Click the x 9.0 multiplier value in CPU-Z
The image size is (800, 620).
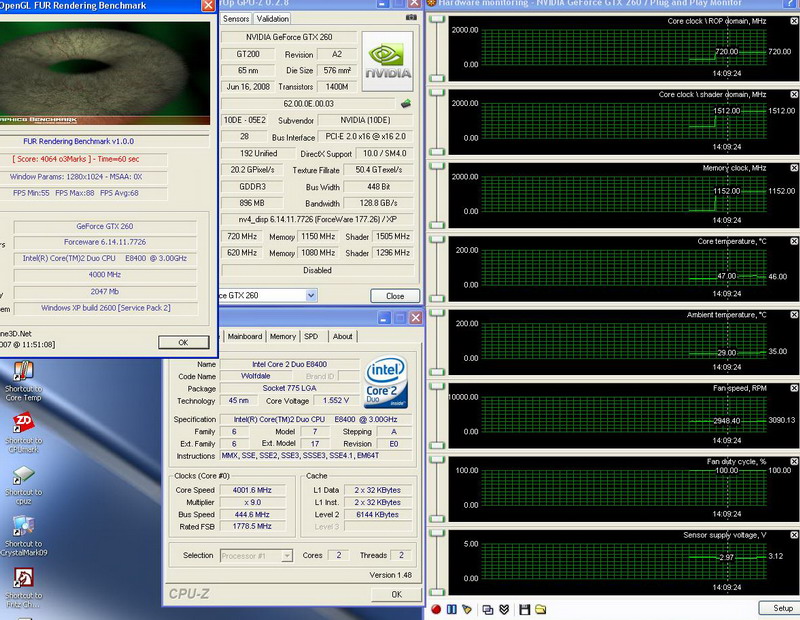pyautogui.click(x=252, y=502)
